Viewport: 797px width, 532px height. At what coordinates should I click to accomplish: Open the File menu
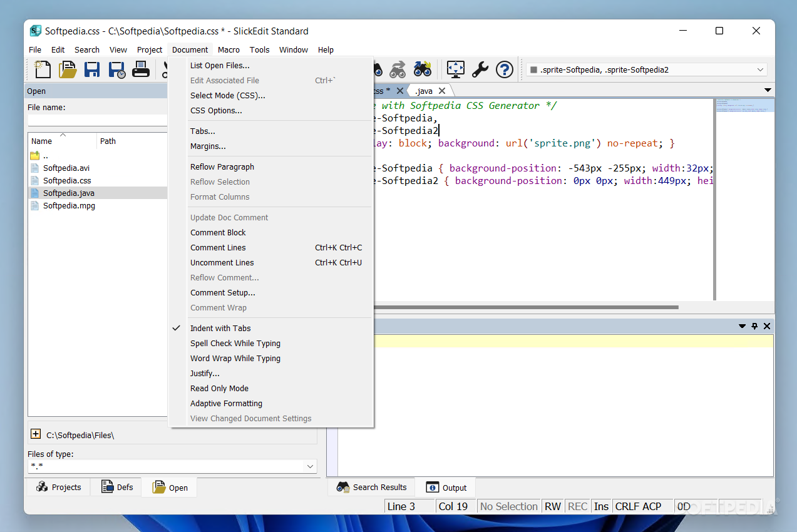point(35,49)
